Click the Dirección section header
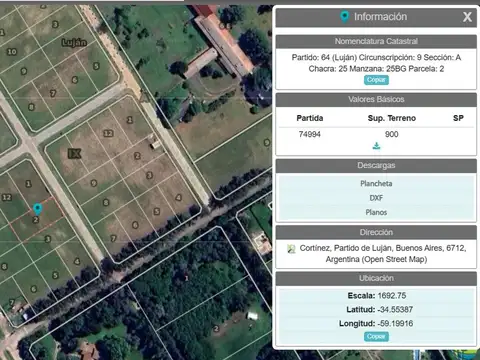This screenshot has width=480, height=360. point(376,232)
